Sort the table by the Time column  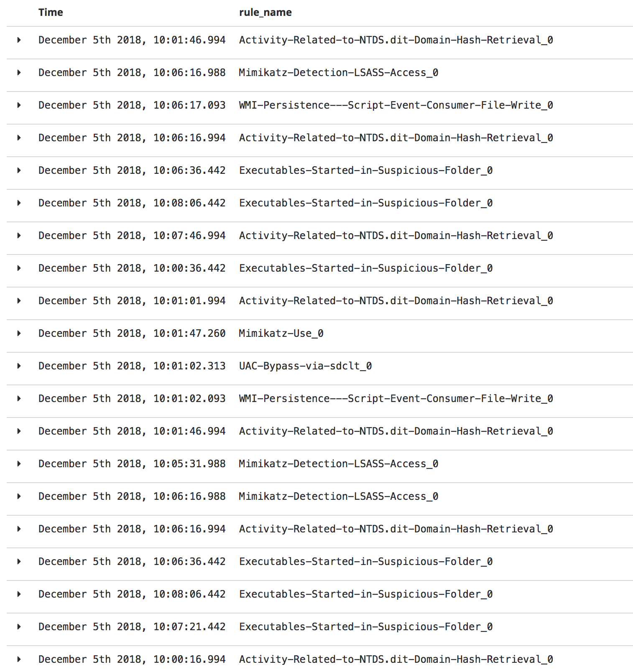click(51, 13)
